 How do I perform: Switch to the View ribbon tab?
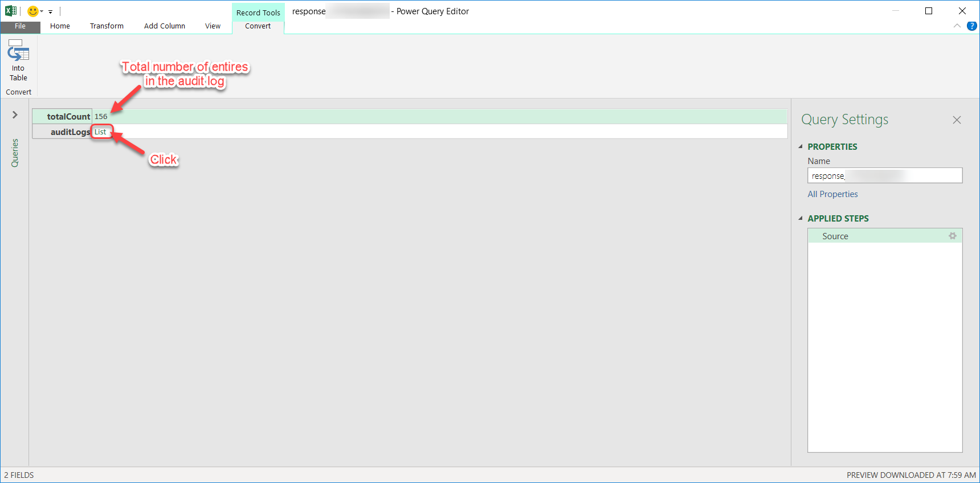(213, 26)
